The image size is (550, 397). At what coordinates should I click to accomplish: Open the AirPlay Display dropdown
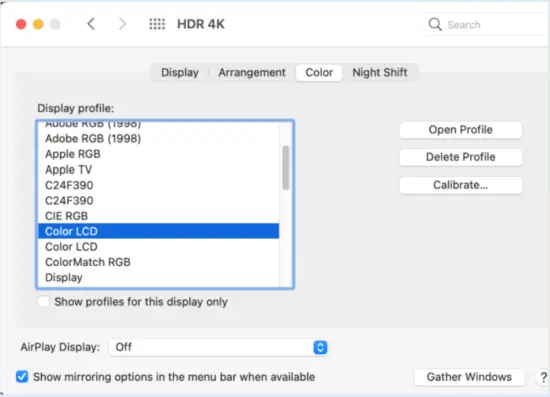[218, 347]
